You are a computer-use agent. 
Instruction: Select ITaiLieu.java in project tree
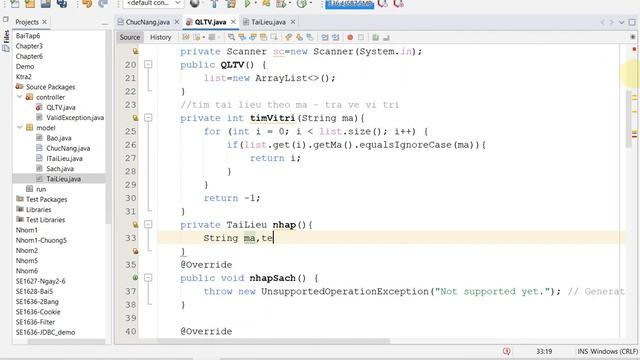(x=64, y=158)
